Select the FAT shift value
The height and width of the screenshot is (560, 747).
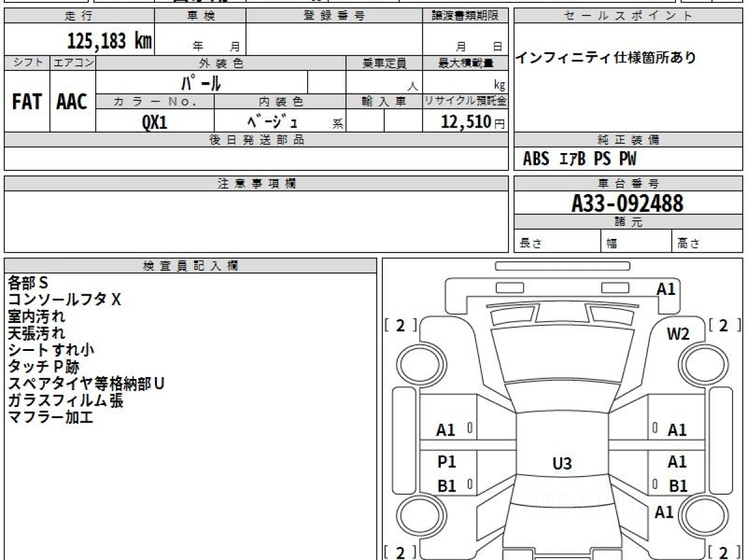(x=27, y=102)
